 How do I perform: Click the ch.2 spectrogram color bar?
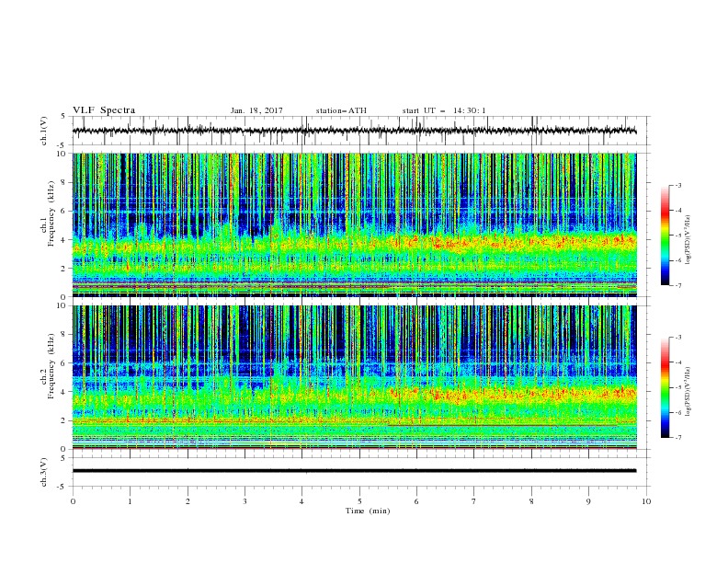[665, 387]
